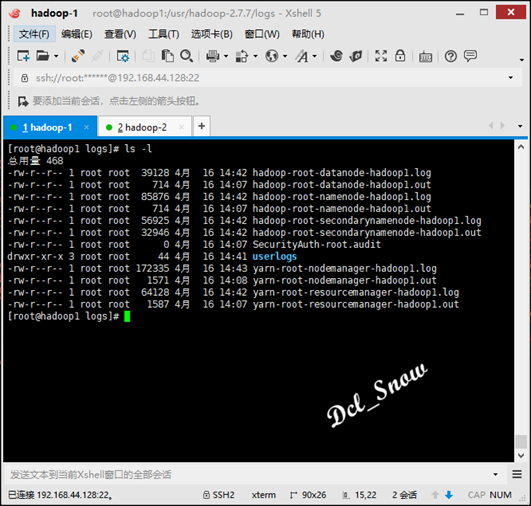Screen dimensions: 531x506
Task: Click the SSH2 lock status indicator
Action: (219, 495)
